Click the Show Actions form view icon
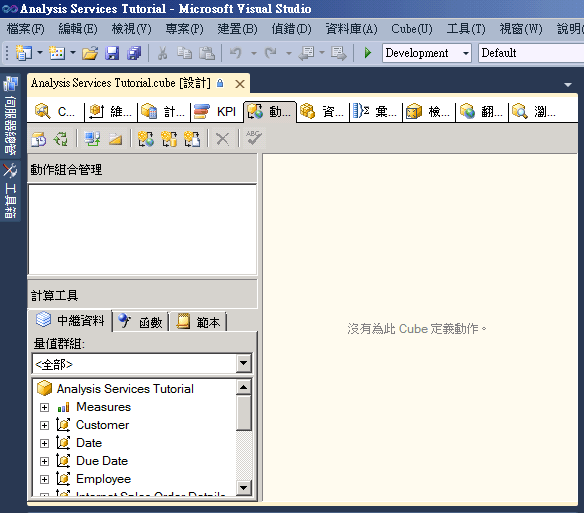584x513 pixels. click(92, 139)
